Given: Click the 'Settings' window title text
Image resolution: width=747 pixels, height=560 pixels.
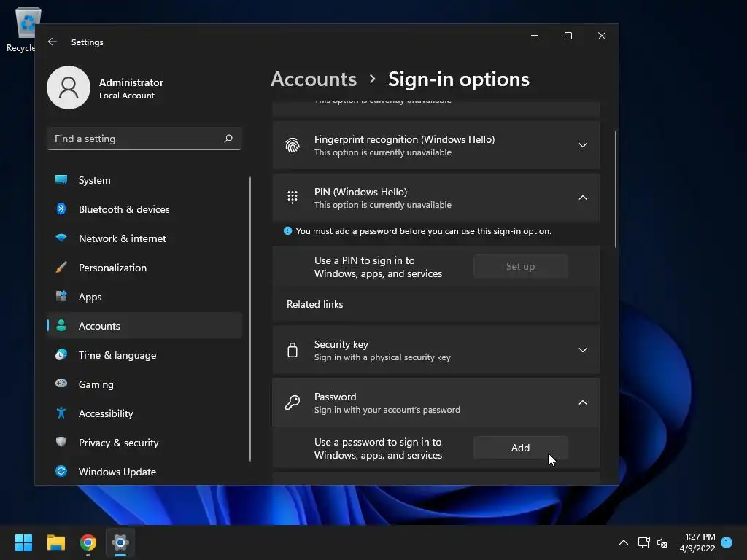Looking at the screenshot, I should 88,42.
